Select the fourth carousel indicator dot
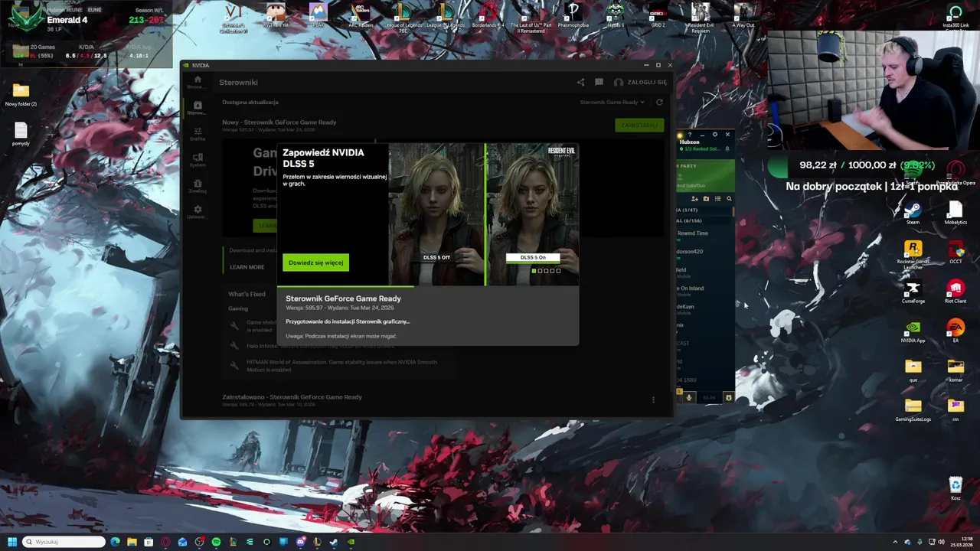Image resolution: width=980 pixels, height=551 pixels. [x=552, y=271]
